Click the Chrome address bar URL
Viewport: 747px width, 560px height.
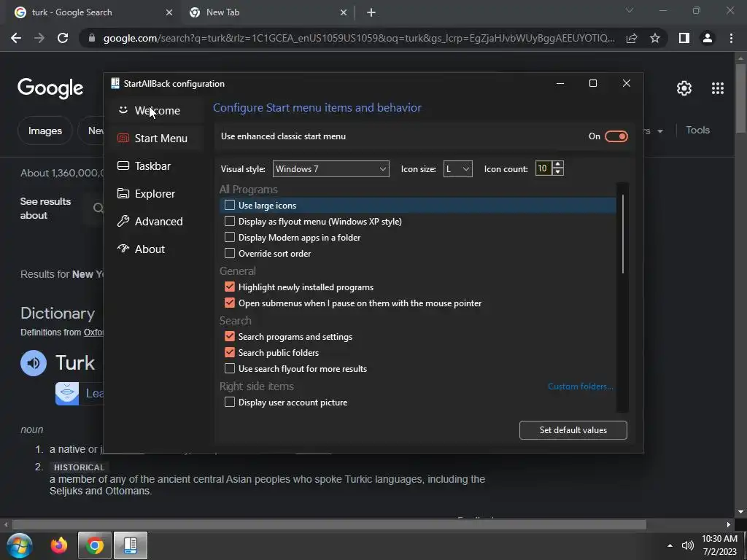pyautogui.click(x=359, y=38)
